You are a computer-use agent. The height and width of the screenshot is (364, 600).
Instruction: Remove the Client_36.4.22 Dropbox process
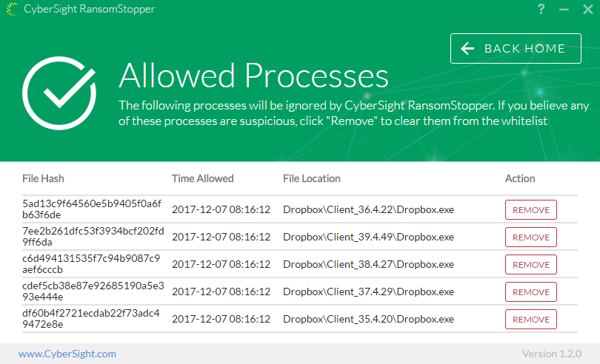[x=530, y=209]
